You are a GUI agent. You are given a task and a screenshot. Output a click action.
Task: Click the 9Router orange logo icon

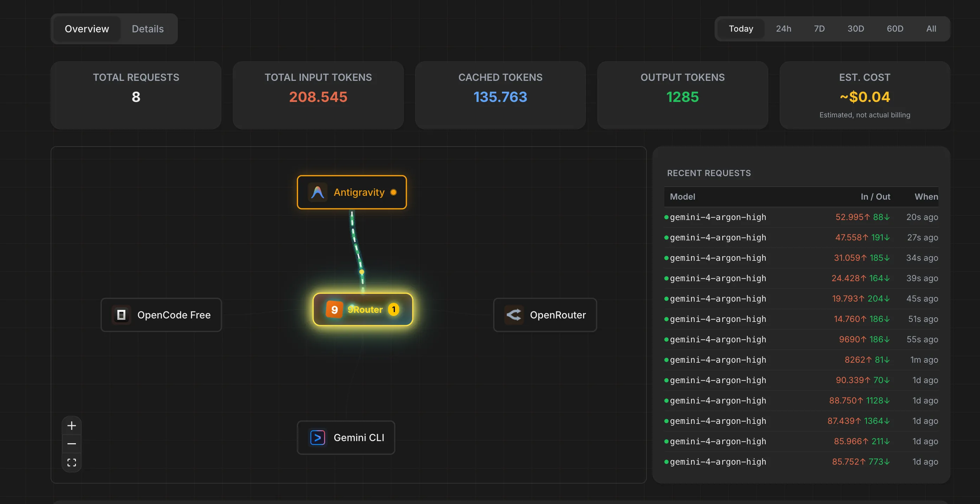[334, 309]
